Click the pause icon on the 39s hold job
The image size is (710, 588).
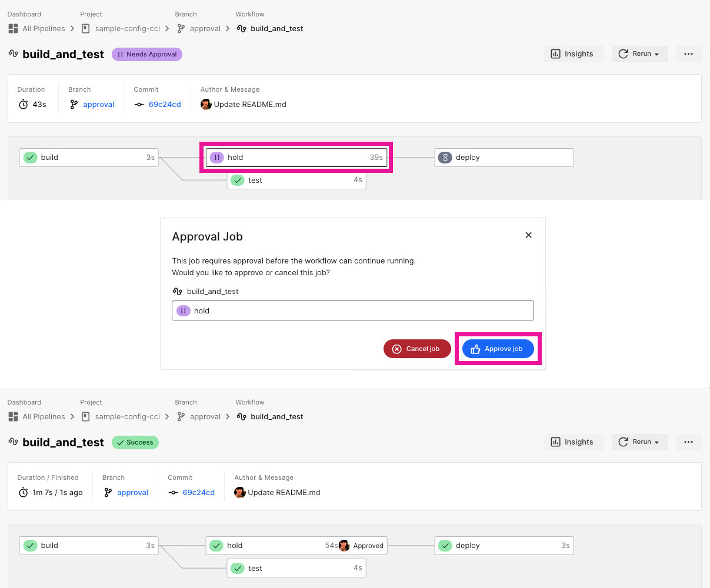click(217, 158)
